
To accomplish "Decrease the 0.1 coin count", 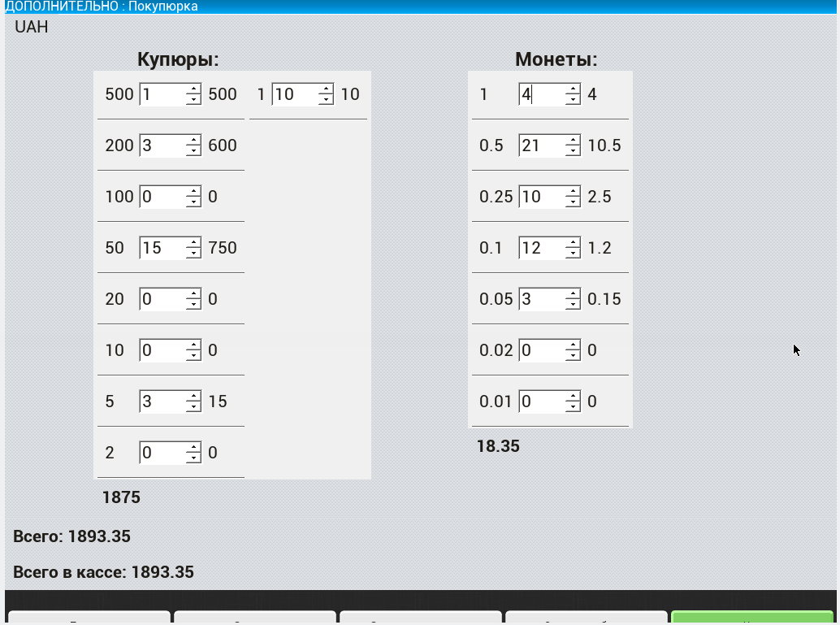I will [x=573, y=254].
